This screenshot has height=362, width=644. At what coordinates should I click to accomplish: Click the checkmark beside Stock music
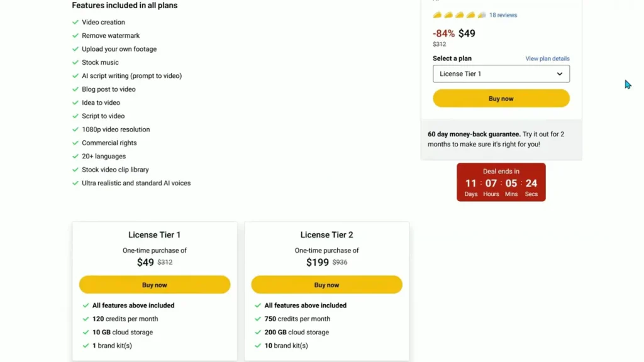click(75, 62)
